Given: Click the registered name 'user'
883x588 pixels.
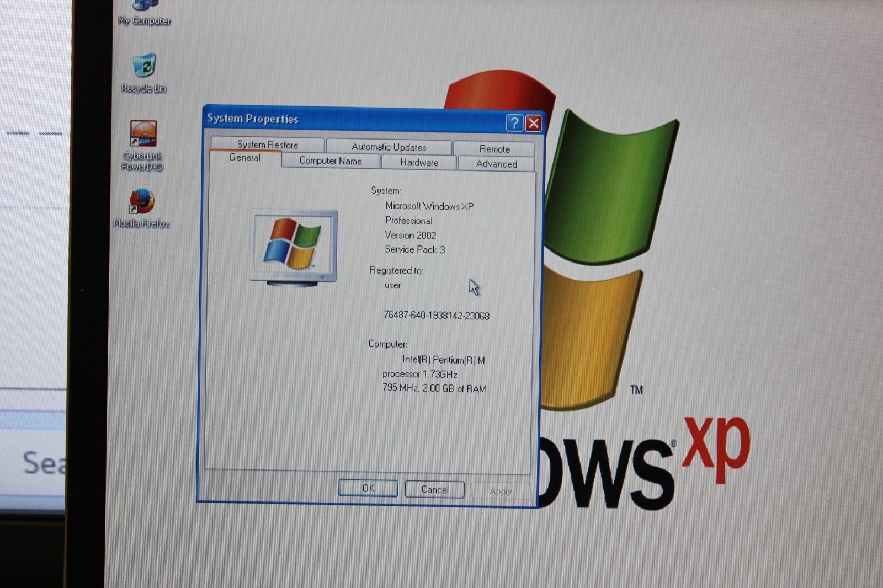Looking at the screenshot, I should [x=392, y=285].
